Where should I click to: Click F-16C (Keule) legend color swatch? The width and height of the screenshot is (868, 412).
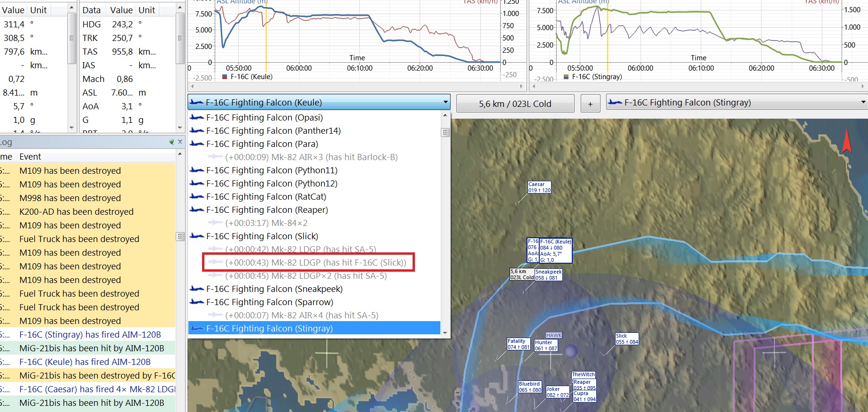pos(225,77)
